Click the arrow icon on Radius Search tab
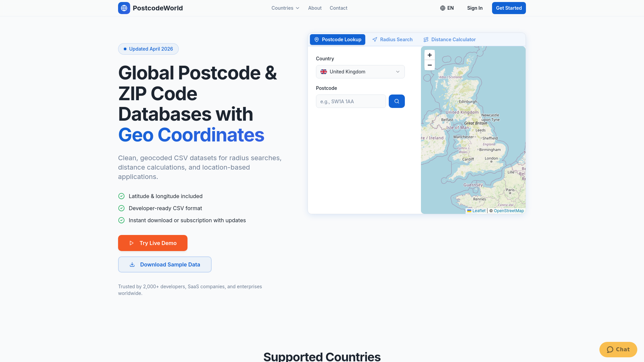Image resolution: width=644 pixels, height=362 pixels. click(375, 40)
